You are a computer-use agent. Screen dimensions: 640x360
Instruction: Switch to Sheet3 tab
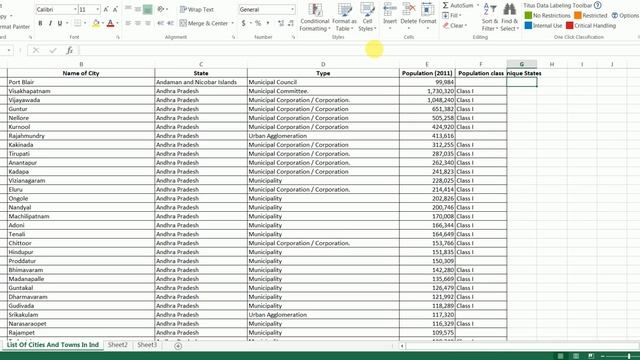tap(147, 345)
